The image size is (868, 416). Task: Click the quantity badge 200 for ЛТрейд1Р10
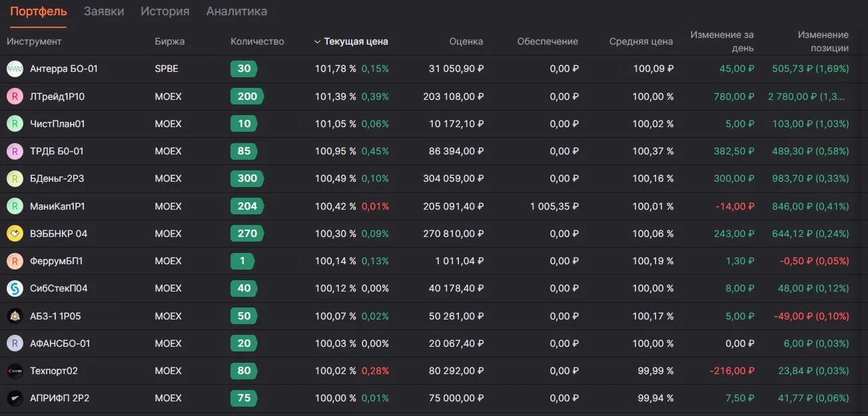click(x=247, y=97)
